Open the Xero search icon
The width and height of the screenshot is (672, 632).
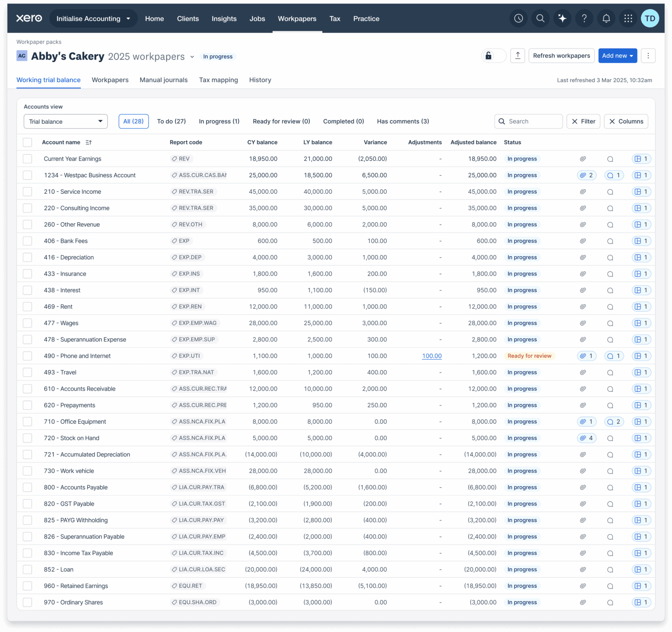click(540, 18)
